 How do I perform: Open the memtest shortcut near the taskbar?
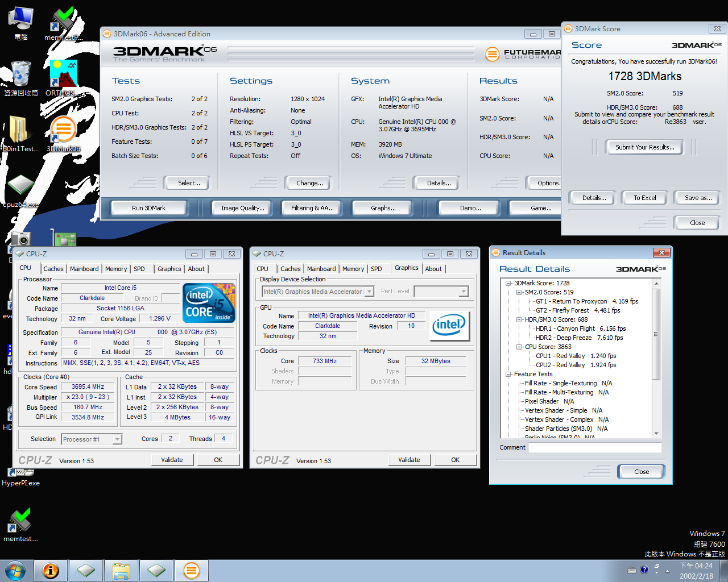click(x=21, y=525)
